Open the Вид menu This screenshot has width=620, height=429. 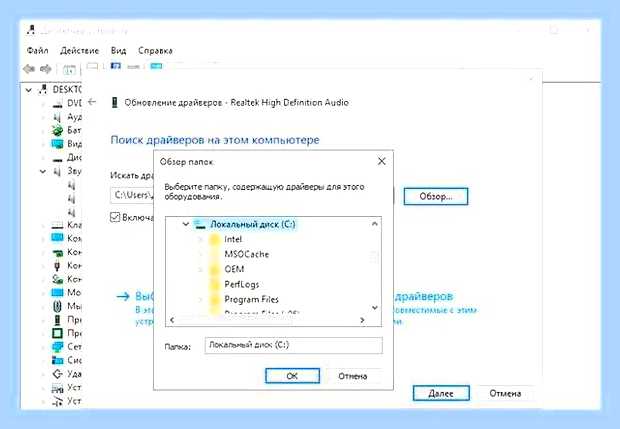(x=118, y=51)
